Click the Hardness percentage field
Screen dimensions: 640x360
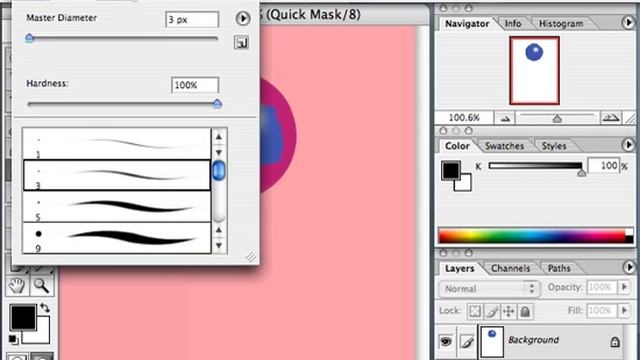[195, 85]
